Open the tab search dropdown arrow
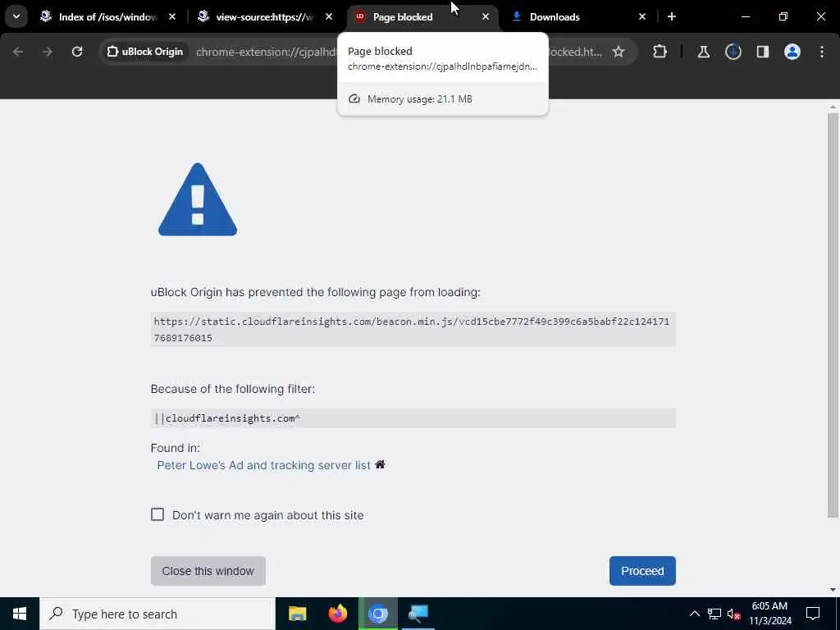The width and height of the screenshot is (840, 630). click(16, 16)
